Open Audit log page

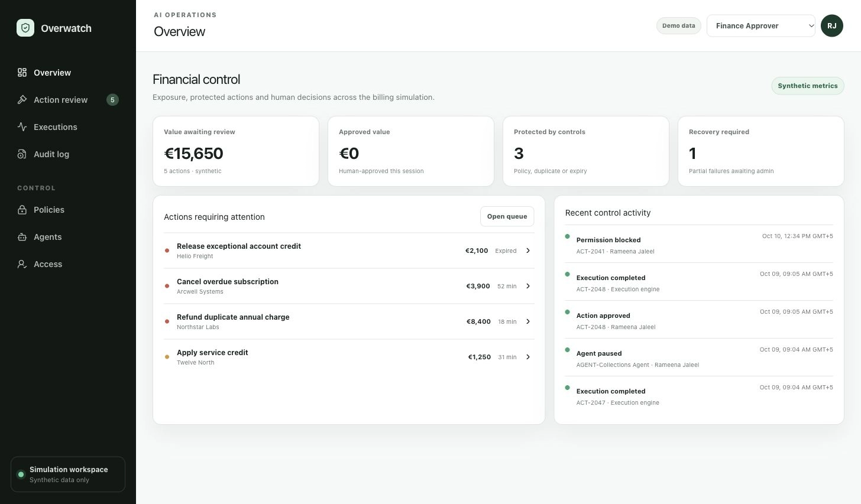click(68, 154)
